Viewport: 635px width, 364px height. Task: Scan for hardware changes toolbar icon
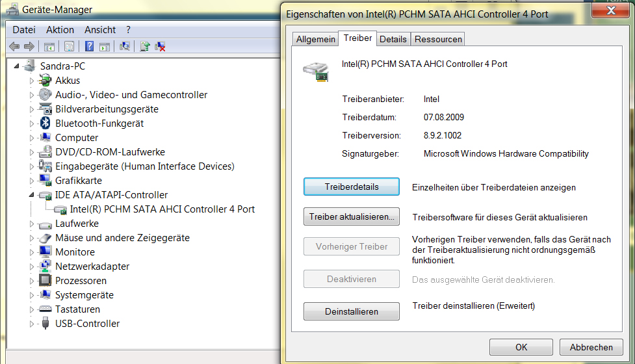tap(125, 47)
